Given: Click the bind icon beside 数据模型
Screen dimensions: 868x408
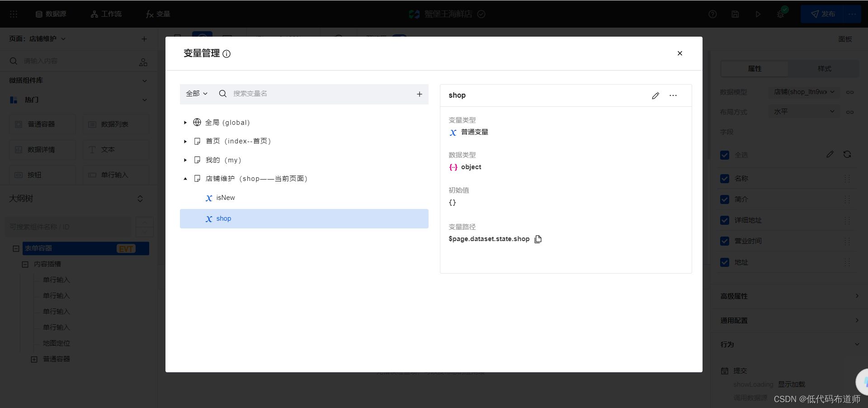Looking at the screenshot, I should [x=850, y=92].
